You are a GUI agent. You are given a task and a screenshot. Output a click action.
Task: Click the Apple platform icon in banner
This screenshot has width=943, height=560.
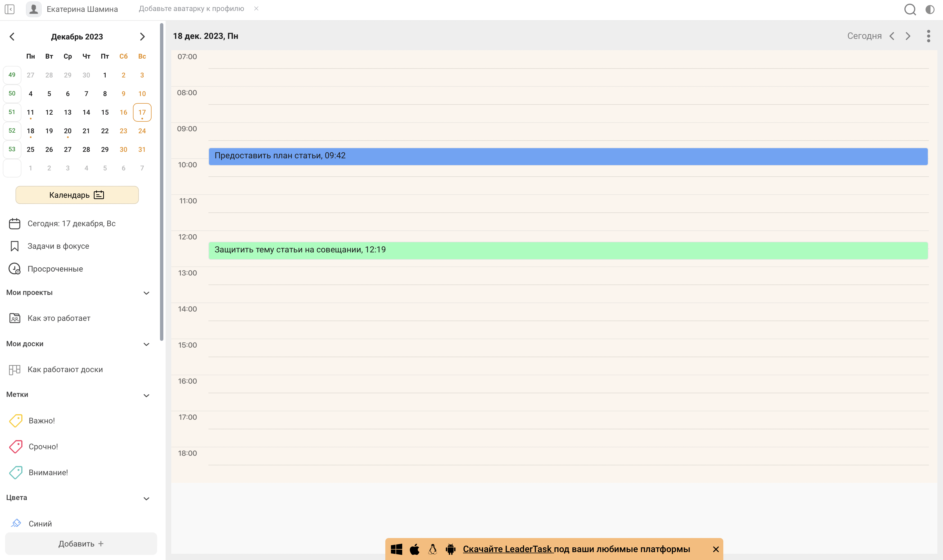pos(415,549)
